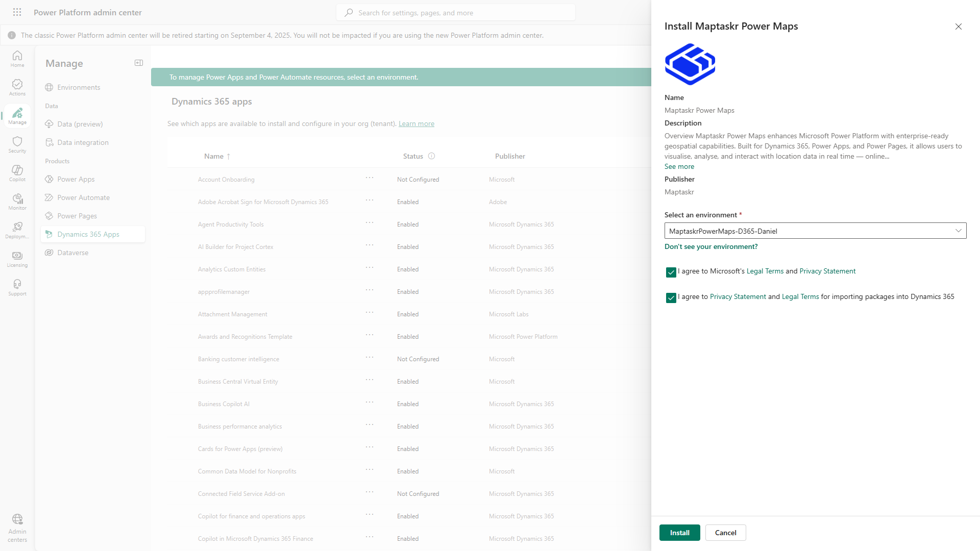Select the Copilot sidebar icon
Viewport: 980px width, 551px height.
coord(17,173)
